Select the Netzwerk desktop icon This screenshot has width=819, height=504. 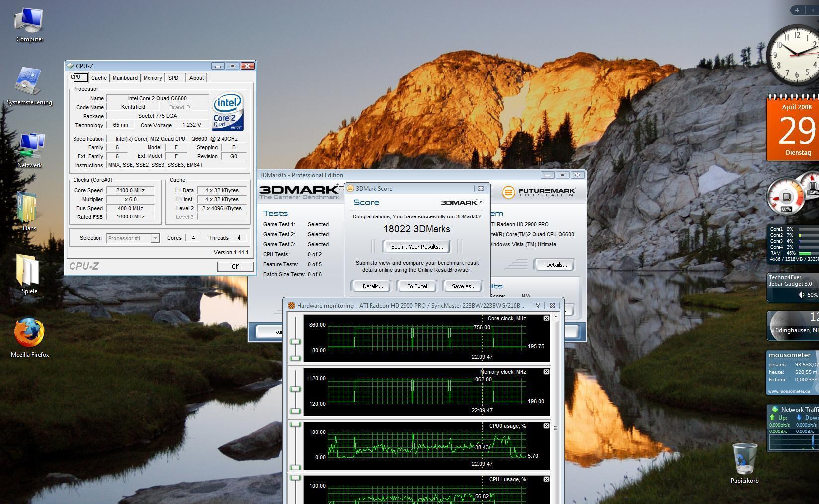click(29, 150)
